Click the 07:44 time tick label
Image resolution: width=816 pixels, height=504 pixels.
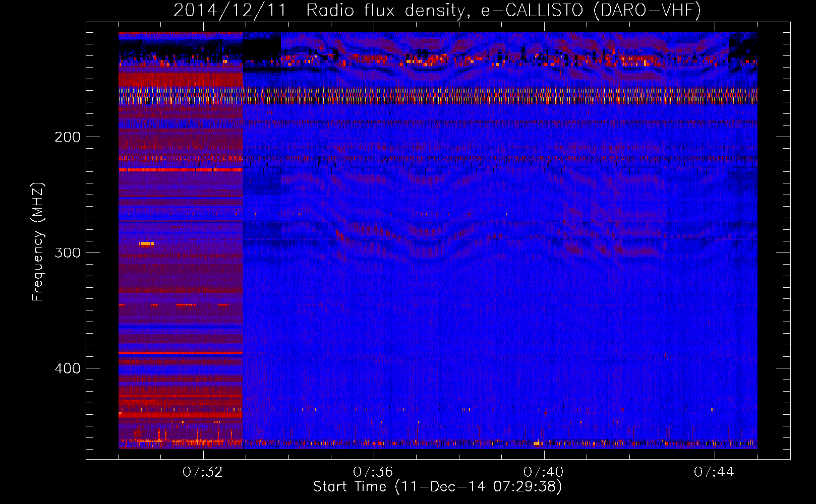714,472
